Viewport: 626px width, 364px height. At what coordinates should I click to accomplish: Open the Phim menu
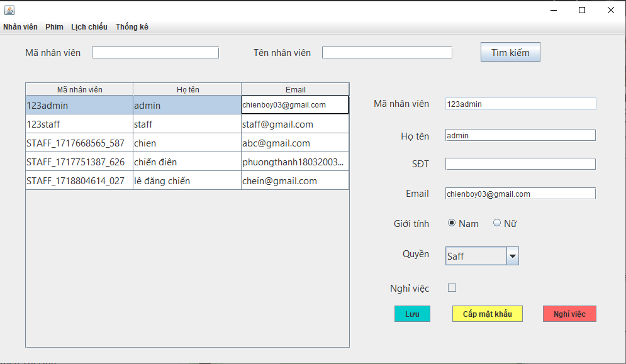[54, 27]
